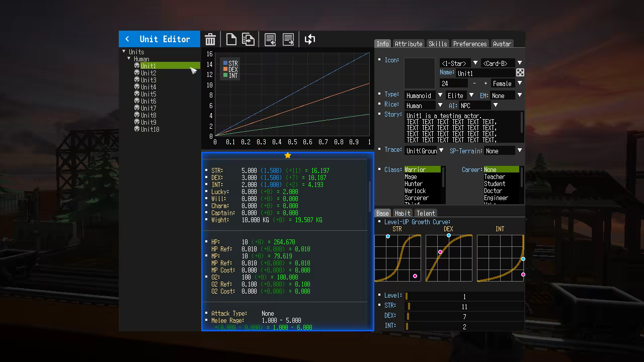Click the gold star above stats panel
This screenshot has height=362, width=644.
(288, 155)
